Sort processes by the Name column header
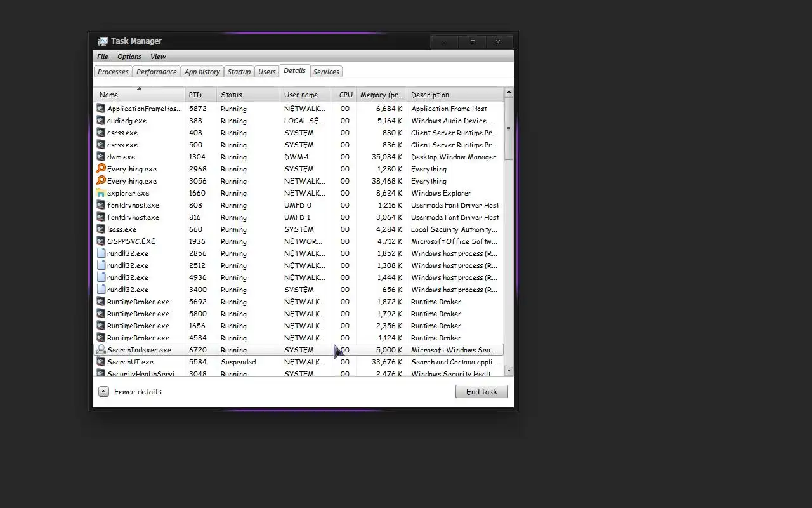Screen dimensions: 812x508 coord(139,95)
